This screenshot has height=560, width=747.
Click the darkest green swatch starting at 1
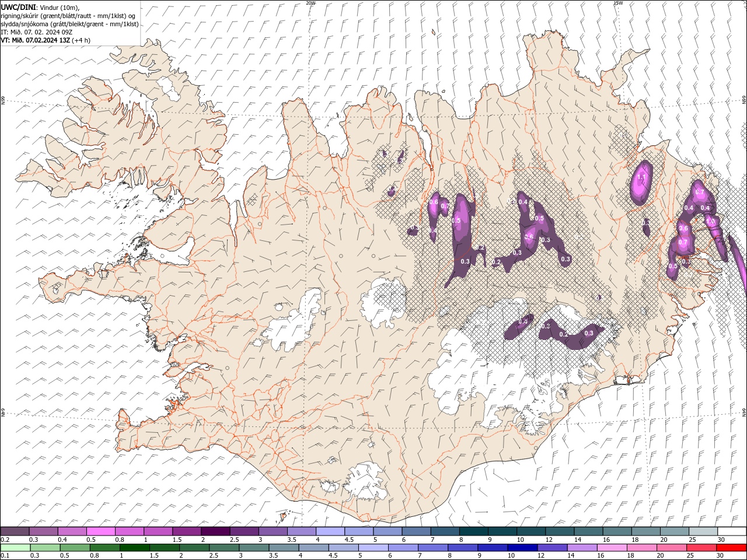click(134, 548)
